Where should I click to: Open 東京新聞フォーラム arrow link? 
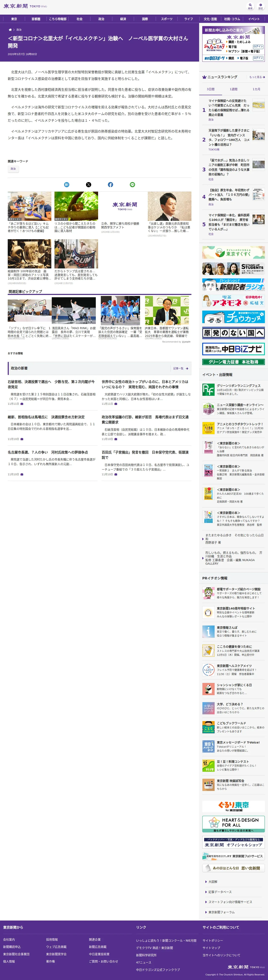tap(221, 912)
